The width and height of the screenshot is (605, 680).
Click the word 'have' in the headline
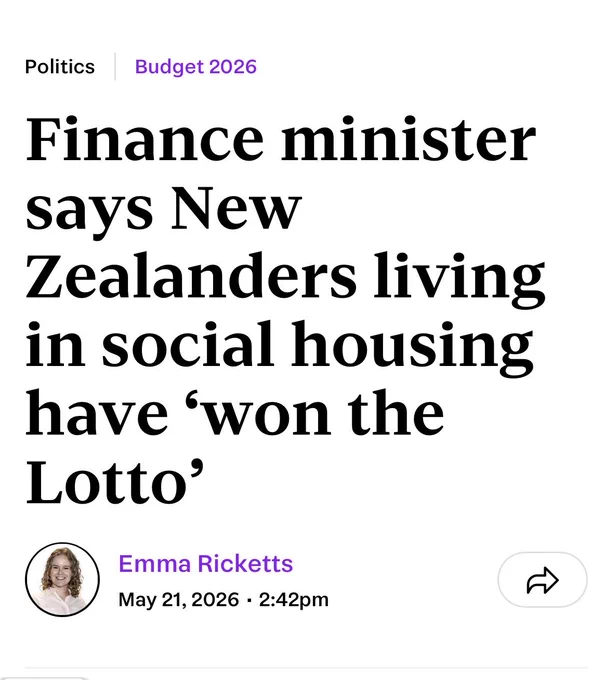tap(97, 412)
